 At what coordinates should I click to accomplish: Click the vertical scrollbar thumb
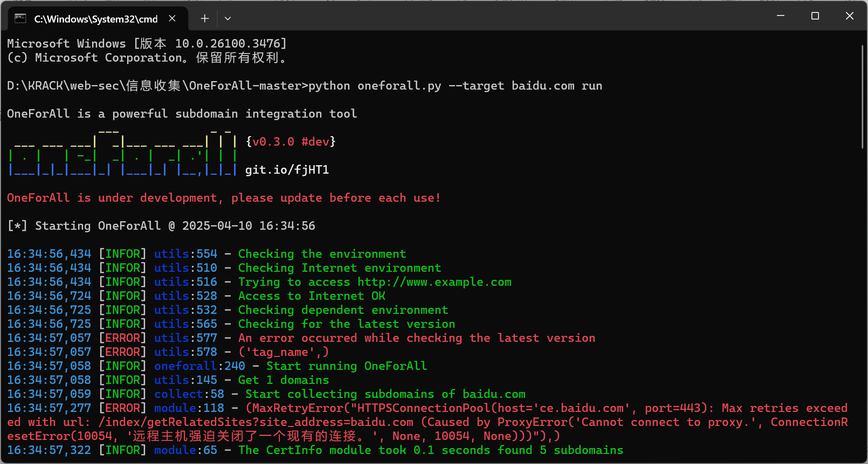(x=862, y=96)
